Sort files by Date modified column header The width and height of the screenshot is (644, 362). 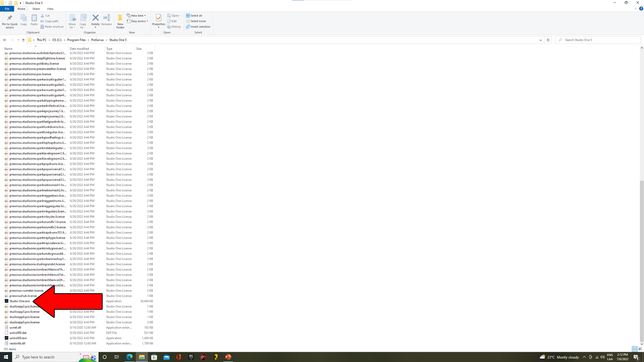79,49
